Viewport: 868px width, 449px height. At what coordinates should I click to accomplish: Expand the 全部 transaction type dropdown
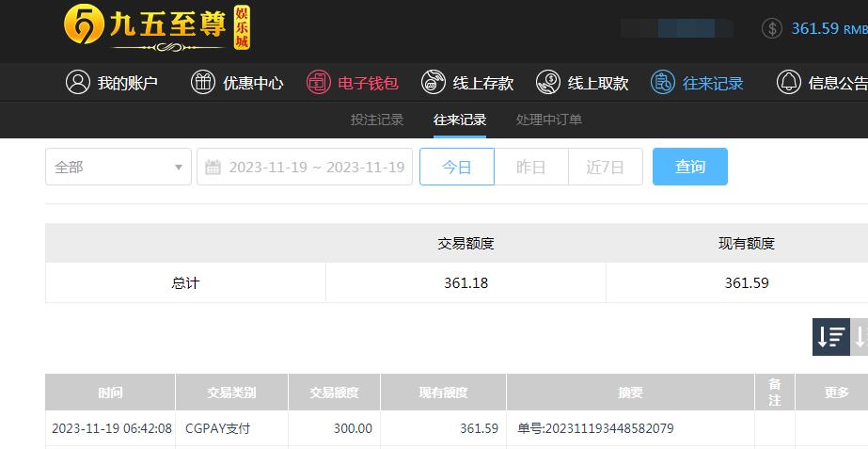[x=118, y=167]
